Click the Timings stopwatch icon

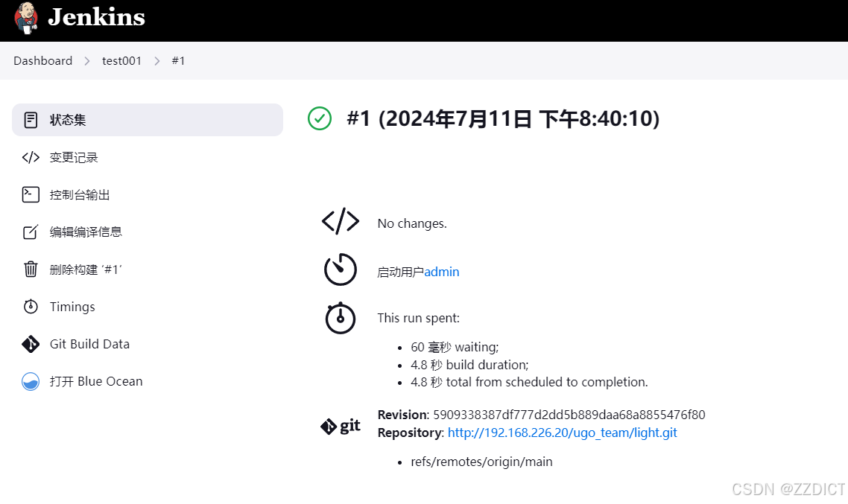31,306
